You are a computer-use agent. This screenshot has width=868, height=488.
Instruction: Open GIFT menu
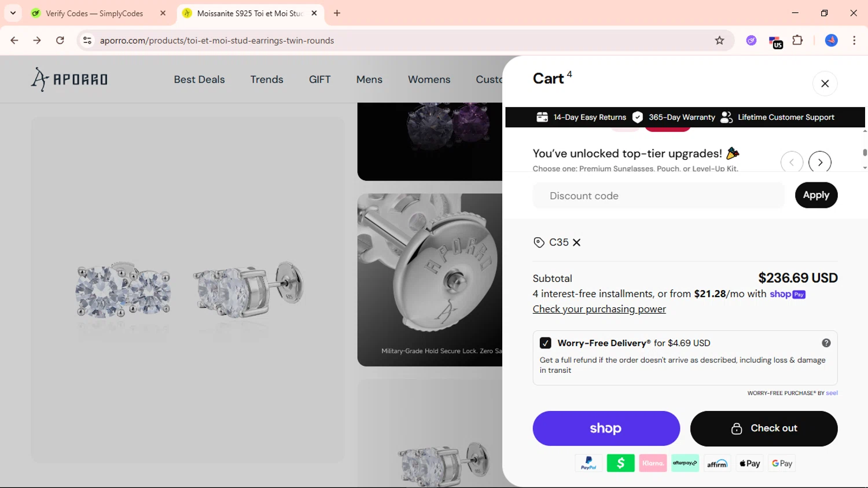pyautogui.click(x=319, y=79)
